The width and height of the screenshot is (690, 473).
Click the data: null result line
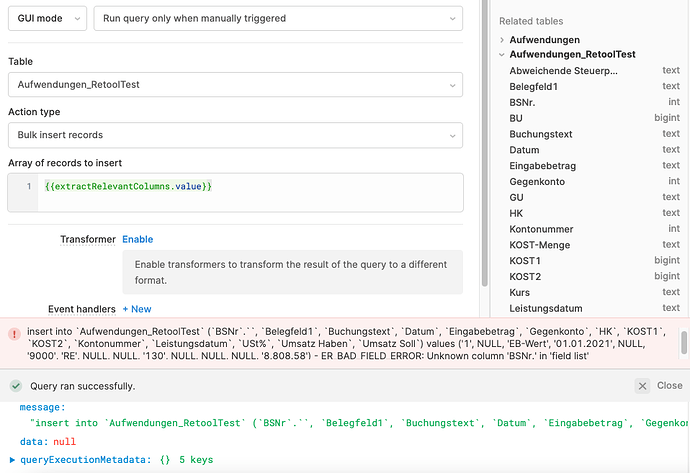(x=48, y=442)
